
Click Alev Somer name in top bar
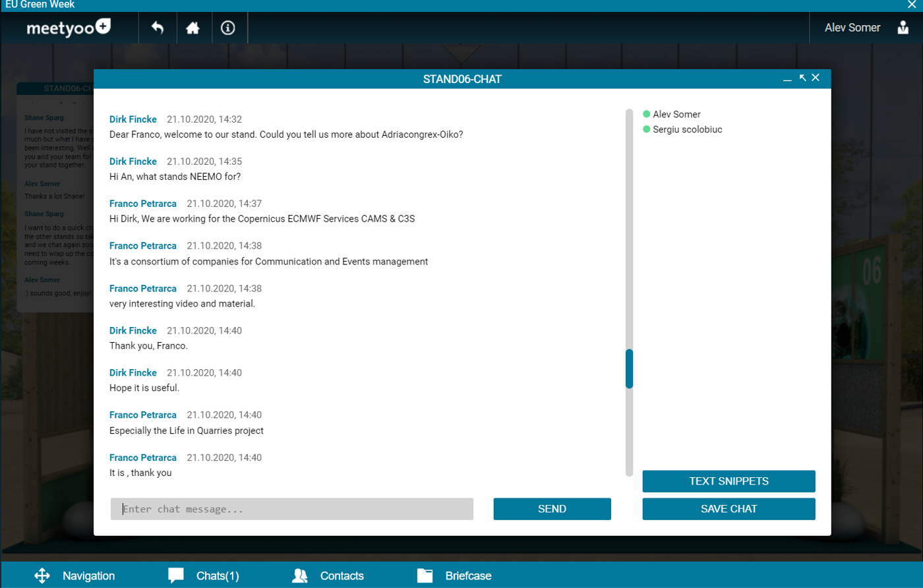(852, 28)
